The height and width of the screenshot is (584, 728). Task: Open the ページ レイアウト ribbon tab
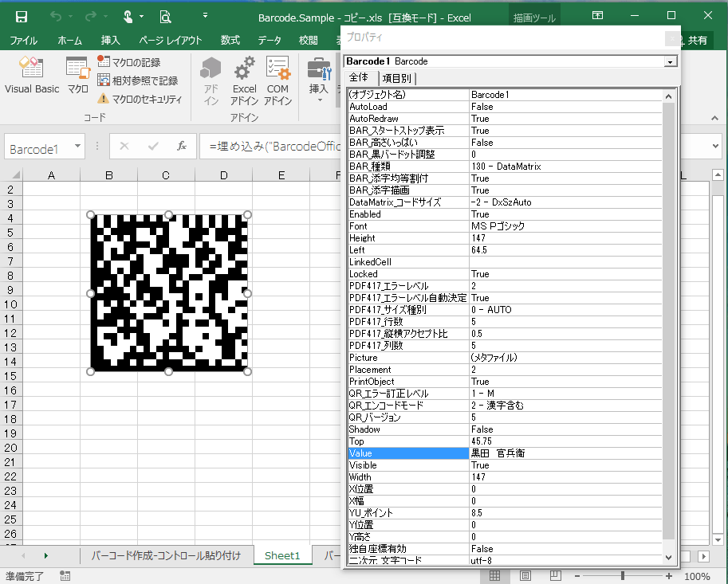tap(170, 40)
